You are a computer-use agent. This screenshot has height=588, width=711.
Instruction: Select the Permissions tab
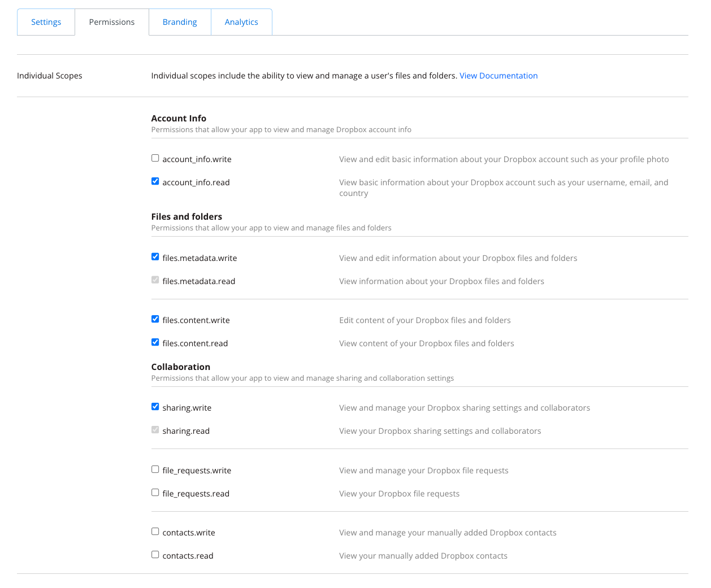point(112,22)
